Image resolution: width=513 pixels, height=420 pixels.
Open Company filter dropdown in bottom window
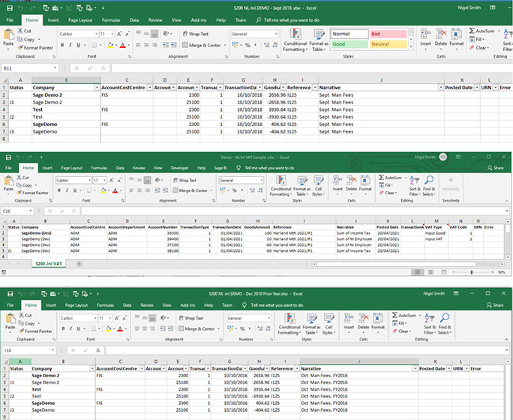pos(92,369)
